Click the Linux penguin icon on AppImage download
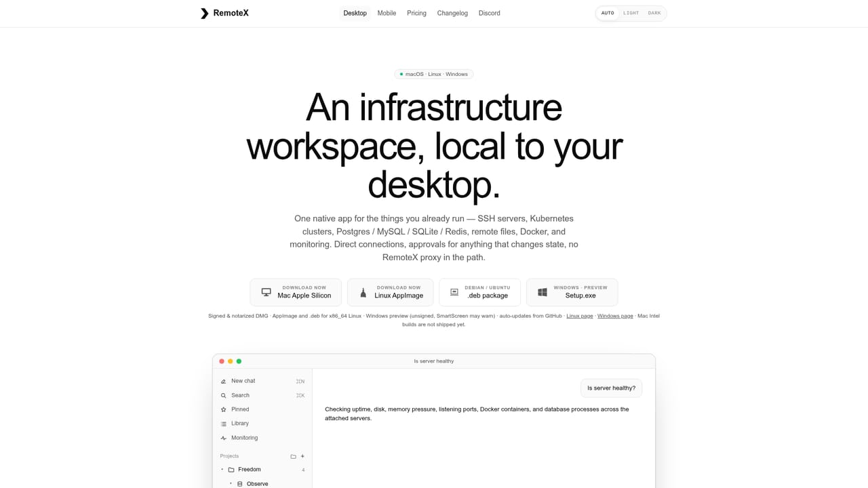Image resolution: width=868 pixels, height=488 pixels. (x=363, y=292)
